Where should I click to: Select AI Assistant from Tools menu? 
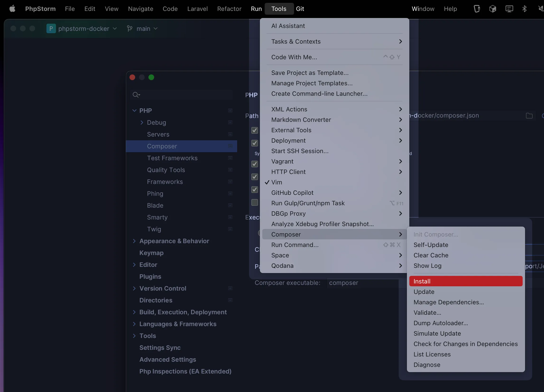(334, 26)
